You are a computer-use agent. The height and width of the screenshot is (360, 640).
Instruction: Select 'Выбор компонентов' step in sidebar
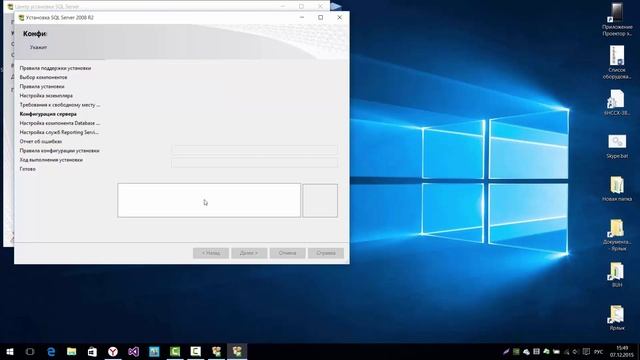(x=44, y=77)
